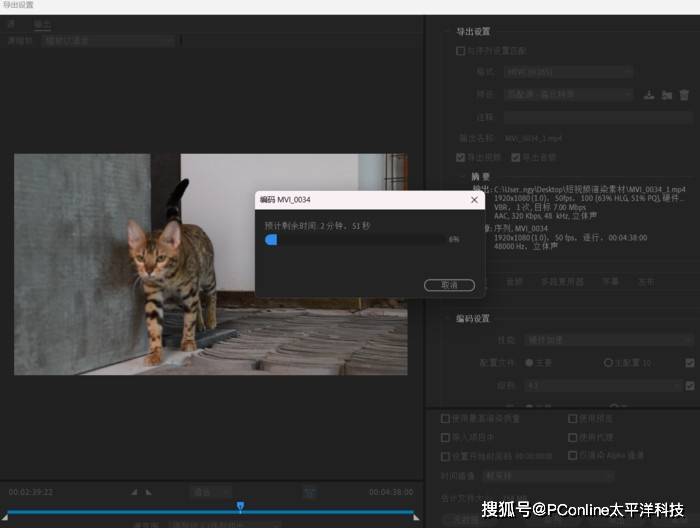Open the 多路复用器 tab
Viewport: 700px width, 528px height.
562,282
